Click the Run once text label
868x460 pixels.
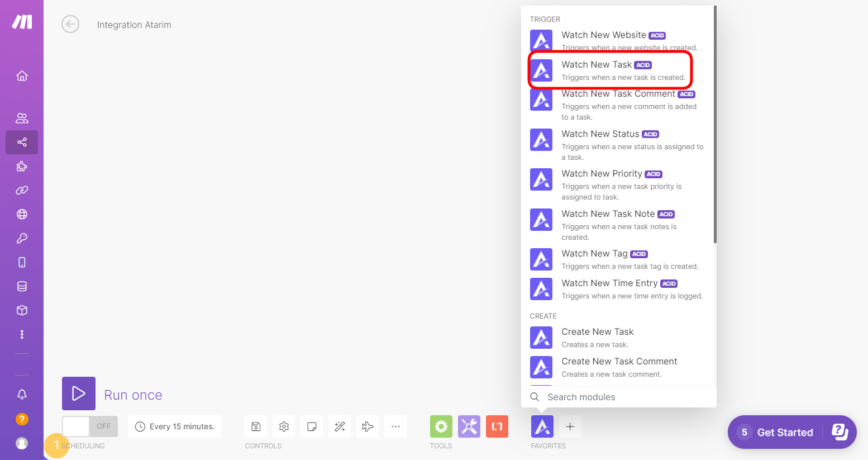click(x=133, y=395)
